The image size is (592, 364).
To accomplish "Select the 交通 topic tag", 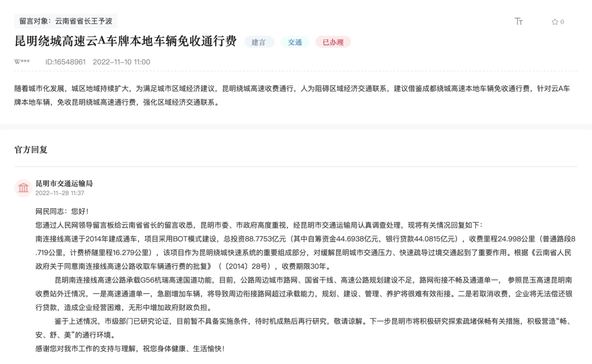I will coord(295,42).
